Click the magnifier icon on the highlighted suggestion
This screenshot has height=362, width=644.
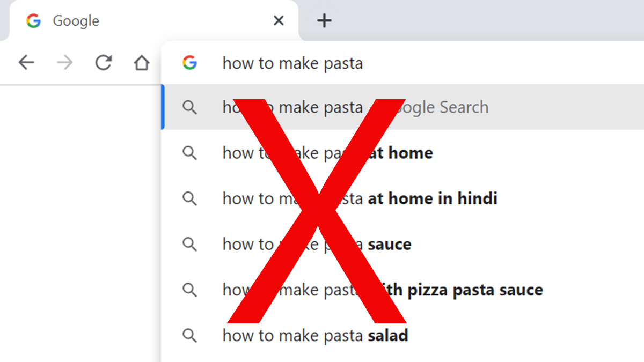189,107
